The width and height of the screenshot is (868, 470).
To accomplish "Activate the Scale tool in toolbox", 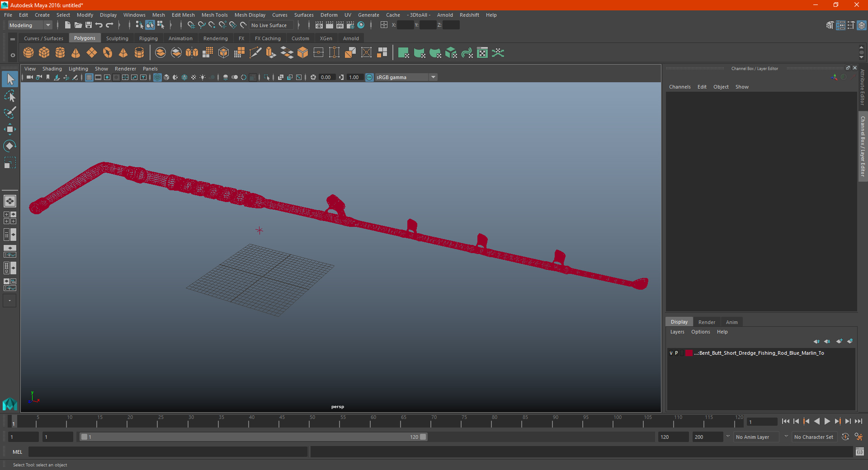I will 10,163.
